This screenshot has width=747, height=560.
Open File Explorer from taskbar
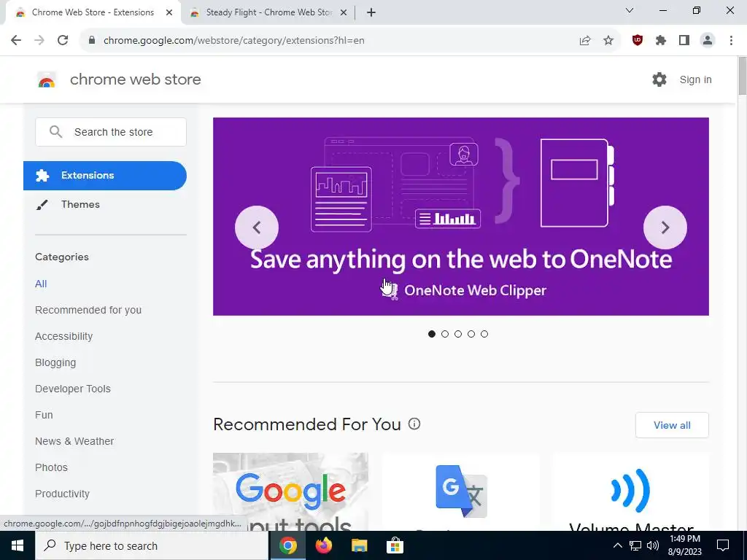[x=359, y=545]
